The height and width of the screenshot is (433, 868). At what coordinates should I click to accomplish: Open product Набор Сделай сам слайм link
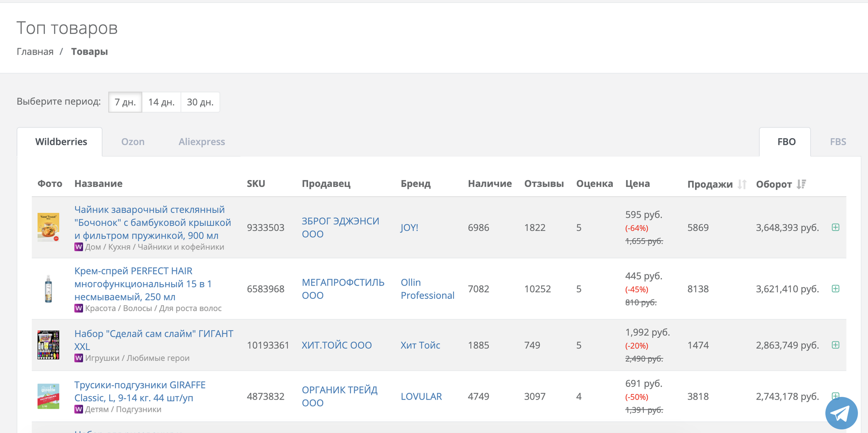pyautogui.click(x=154, y=340)
